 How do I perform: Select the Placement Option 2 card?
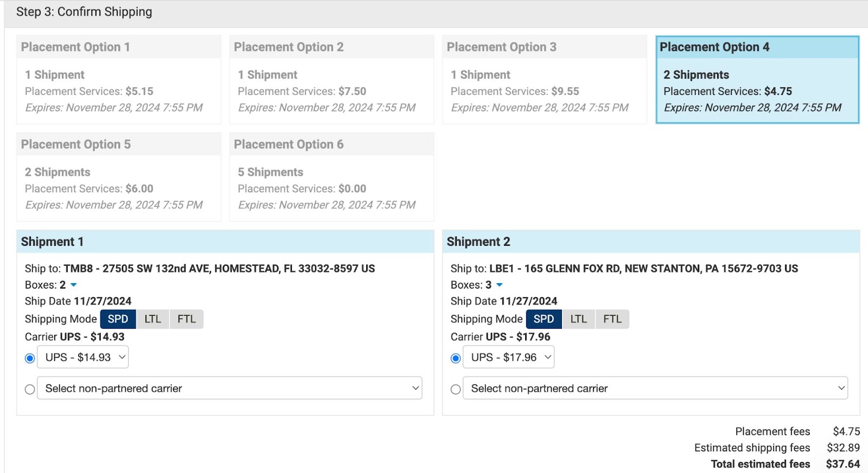[331, 80]
